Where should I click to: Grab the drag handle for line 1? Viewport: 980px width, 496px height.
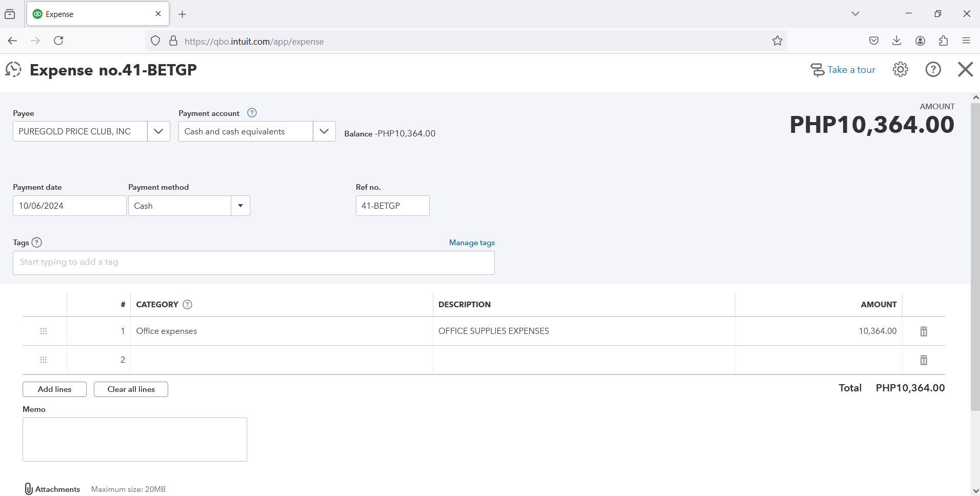point(44,331)
